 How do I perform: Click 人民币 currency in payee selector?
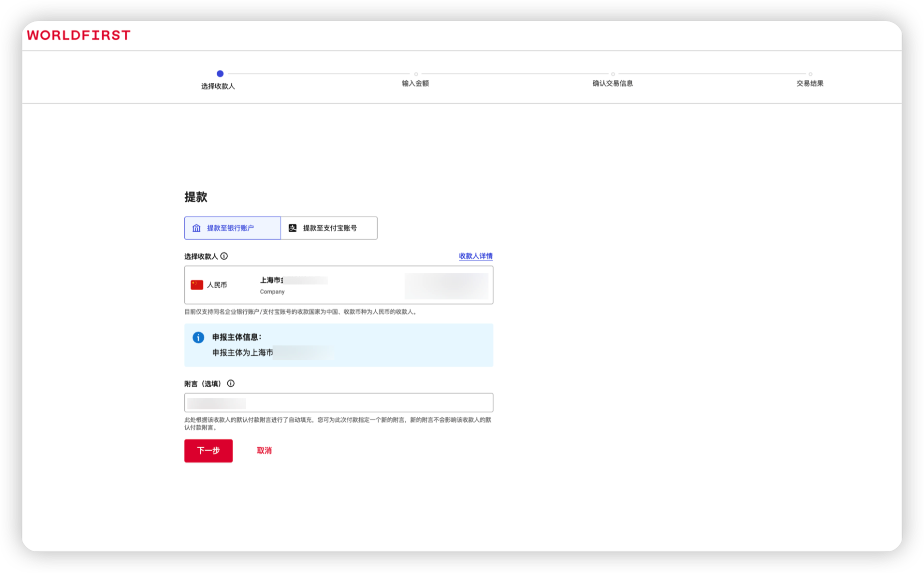pos(217,285)
